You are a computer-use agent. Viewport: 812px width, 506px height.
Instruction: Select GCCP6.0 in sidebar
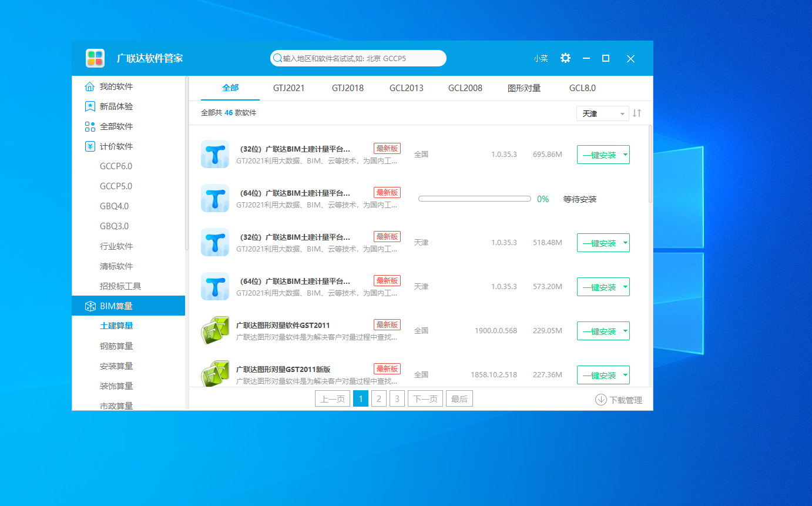point(116,166)
